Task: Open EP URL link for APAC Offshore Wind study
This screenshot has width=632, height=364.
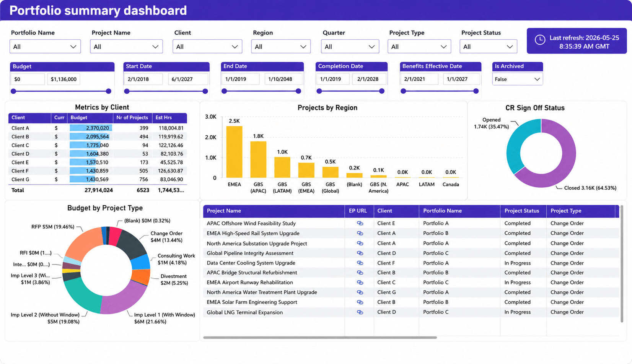Action: point(360,223)
